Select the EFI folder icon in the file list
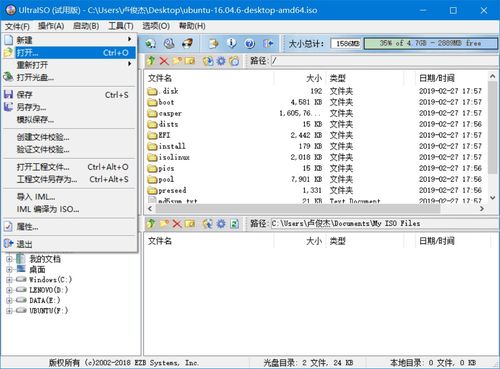Viewport: 500px width, 369px height. point(152,135)
